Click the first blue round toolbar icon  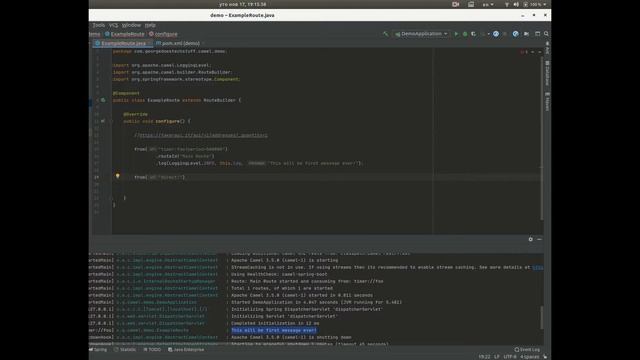(496, 34)
